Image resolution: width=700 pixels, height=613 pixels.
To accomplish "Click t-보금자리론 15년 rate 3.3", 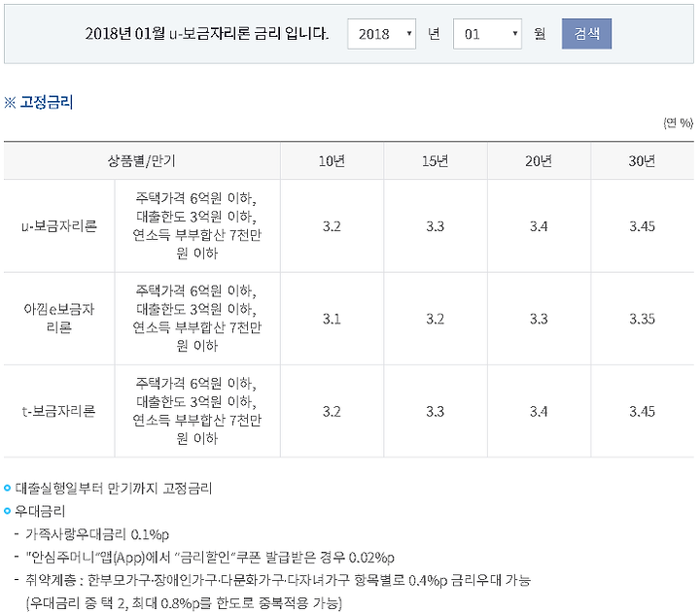I will click(x=436, y=411).
